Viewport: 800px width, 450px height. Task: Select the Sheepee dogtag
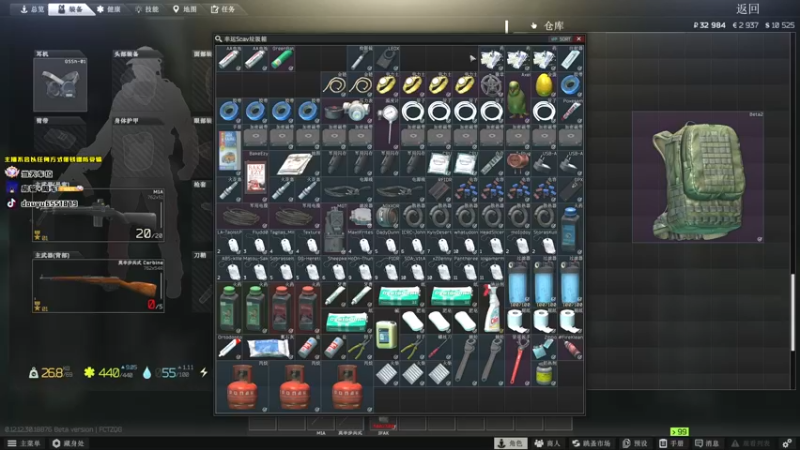point(334,268)
